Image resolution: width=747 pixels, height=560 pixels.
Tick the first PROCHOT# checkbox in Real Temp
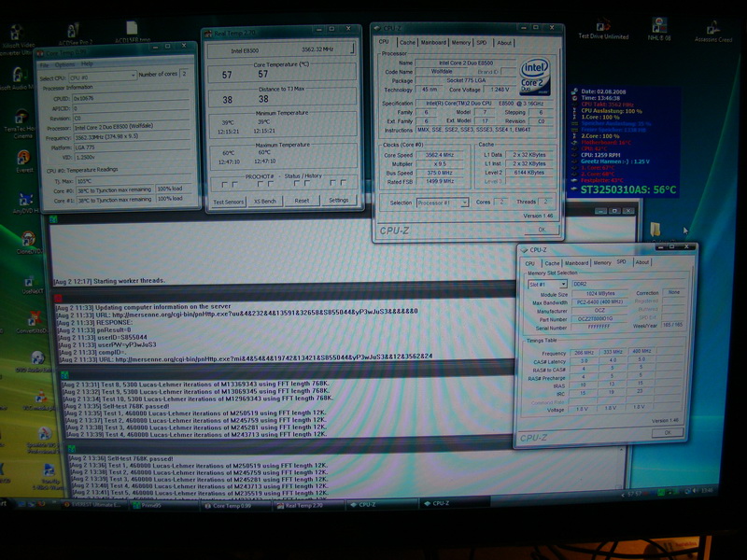[224, 184]
